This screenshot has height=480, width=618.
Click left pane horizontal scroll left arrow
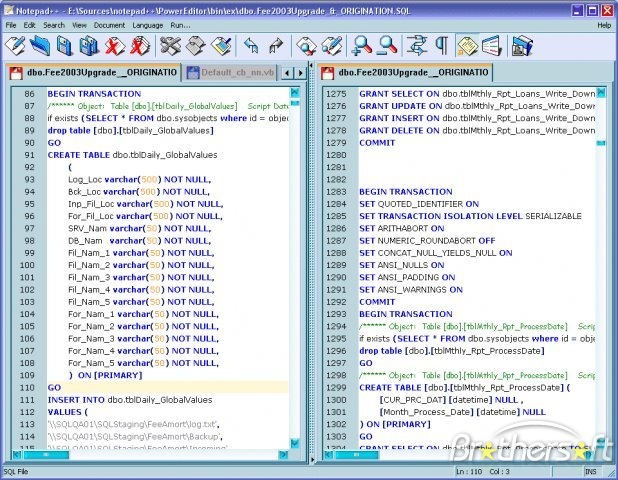(17, 455)
